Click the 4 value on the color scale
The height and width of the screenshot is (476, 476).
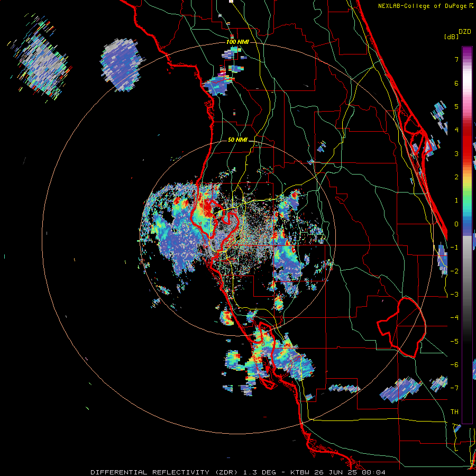point(456,130)
